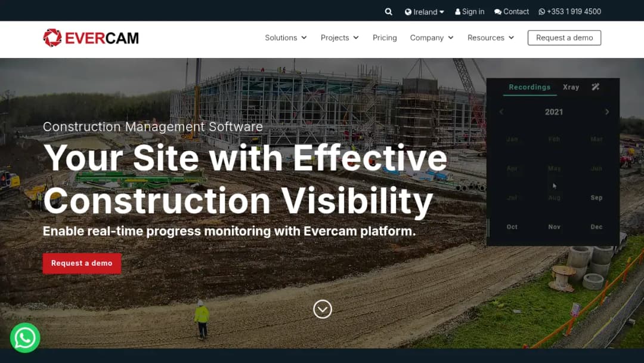The width and height of the screenshot is (644, 363).
Task: Click the person icon beside Sign in
Action: coord(457,11)
